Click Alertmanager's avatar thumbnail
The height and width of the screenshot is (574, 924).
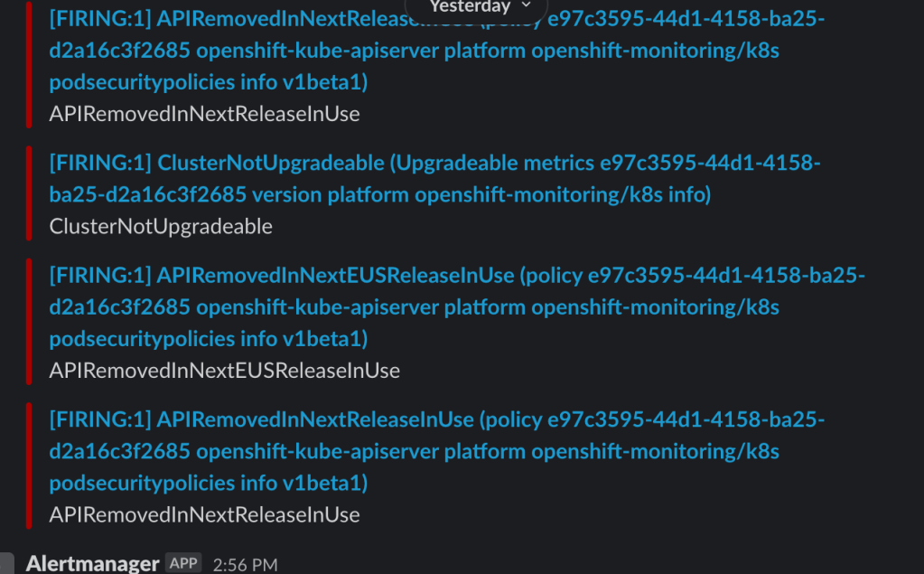7,564
